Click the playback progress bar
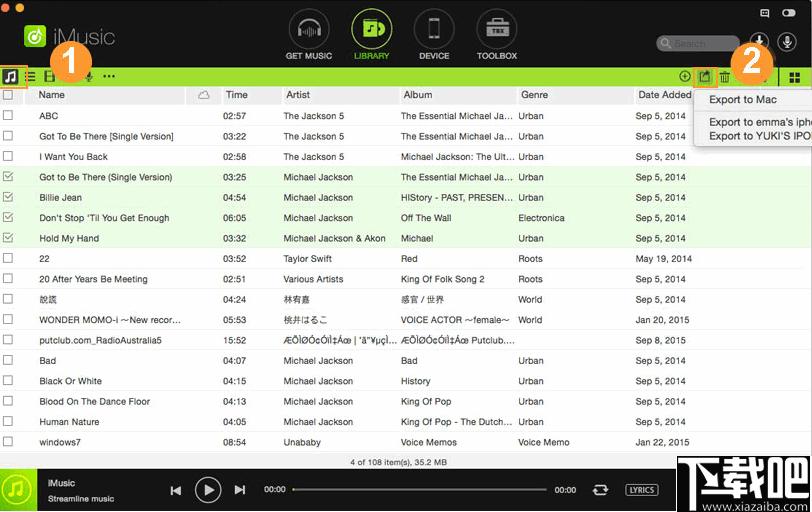This screenshot has height=512, width=812. [419, 489]
